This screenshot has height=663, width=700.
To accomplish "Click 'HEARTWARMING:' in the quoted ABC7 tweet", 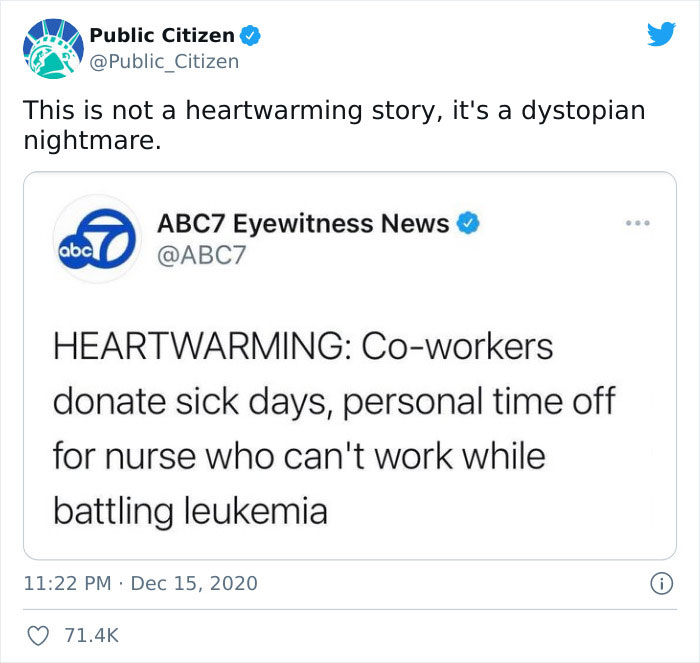I will pyautogui.click(x=202, y=346).
